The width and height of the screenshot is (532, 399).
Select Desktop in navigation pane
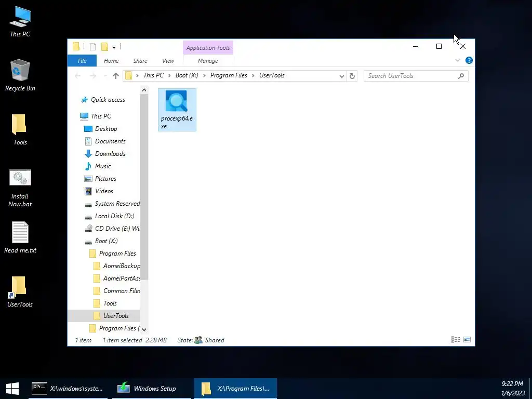tap(101, 129)
